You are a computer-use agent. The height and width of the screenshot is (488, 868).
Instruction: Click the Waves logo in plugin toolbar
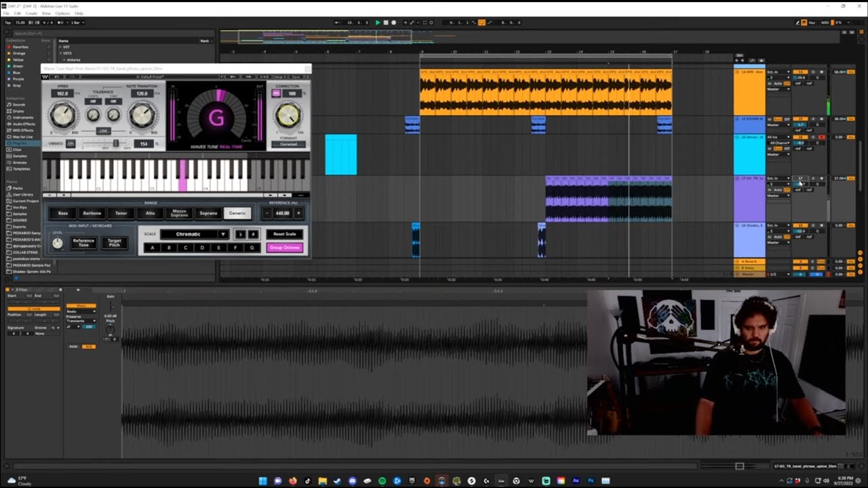(45, 77)
